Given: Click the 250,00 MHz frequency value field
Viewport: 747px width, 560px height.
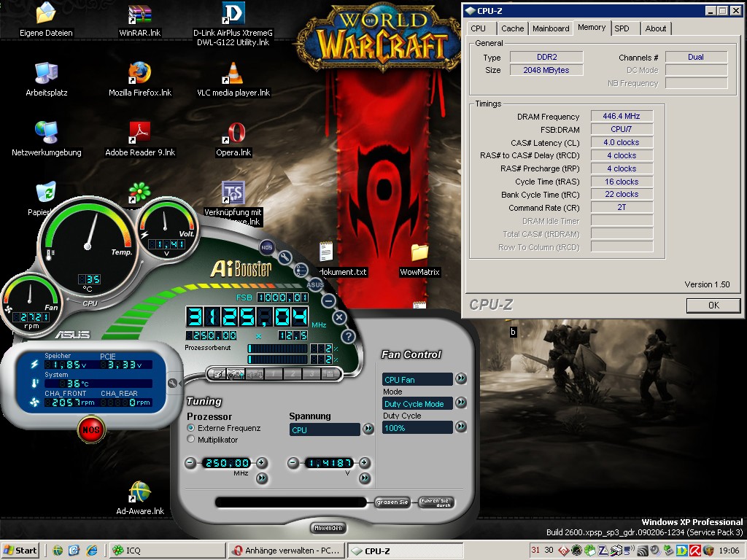Looking at the screenshot, I should [x=226, y=463].
